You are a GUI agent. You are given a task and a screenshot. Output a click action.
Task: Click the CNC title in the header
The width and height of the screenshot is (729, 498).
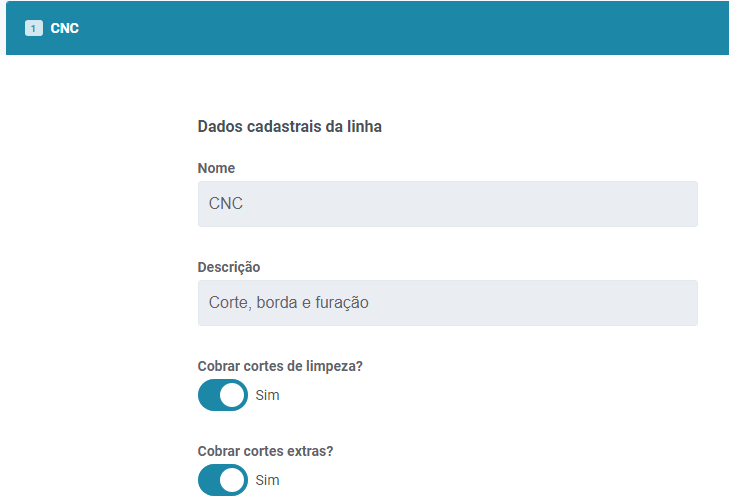[65, 29]
